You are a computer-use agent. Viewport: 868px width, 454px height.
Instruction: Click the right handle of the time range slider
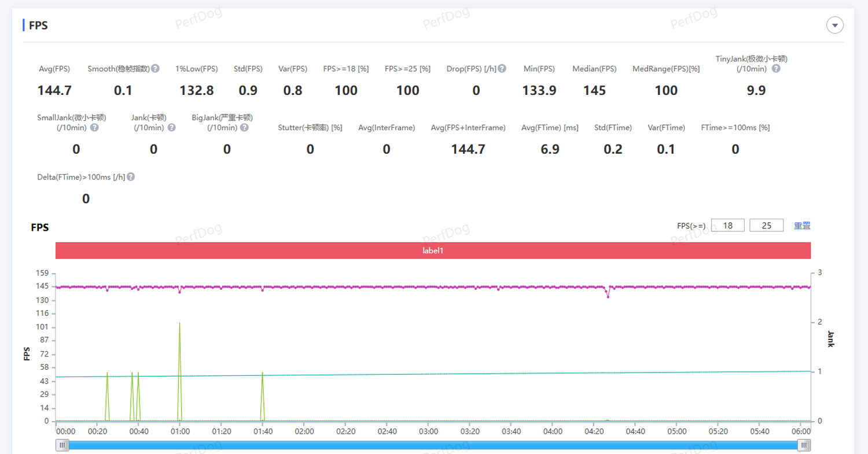(x=804, y=445)
